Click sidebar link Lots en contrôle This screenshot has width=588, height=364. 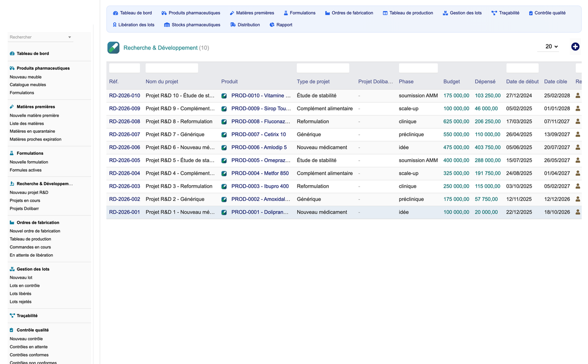pyautogui.click(x=25, y=286)
